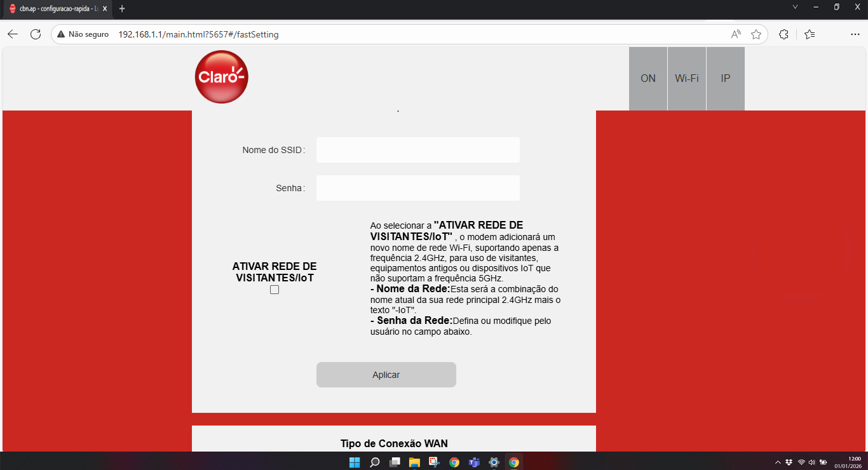Go back using the browser back arrow
The height and width of the screenshot is (470, 868).
(13, 34)
